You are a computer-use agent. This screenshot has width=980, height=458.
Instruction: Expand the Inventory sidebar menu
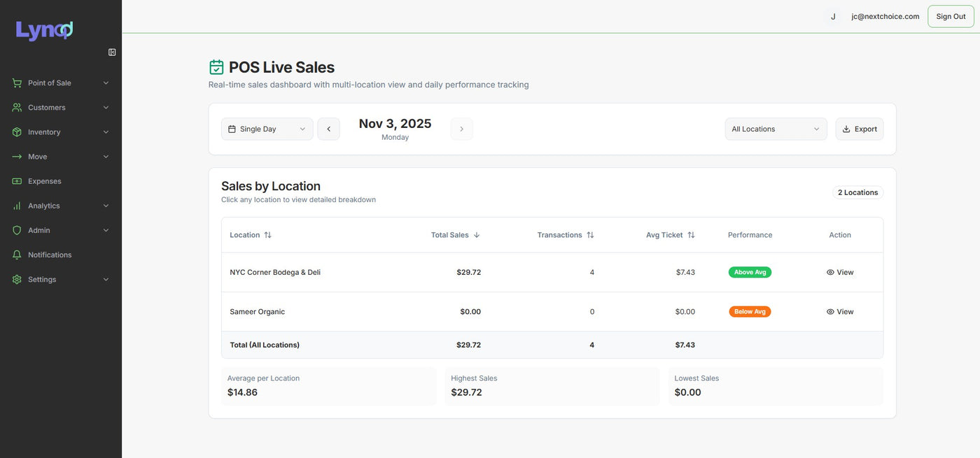pos(61,132)
